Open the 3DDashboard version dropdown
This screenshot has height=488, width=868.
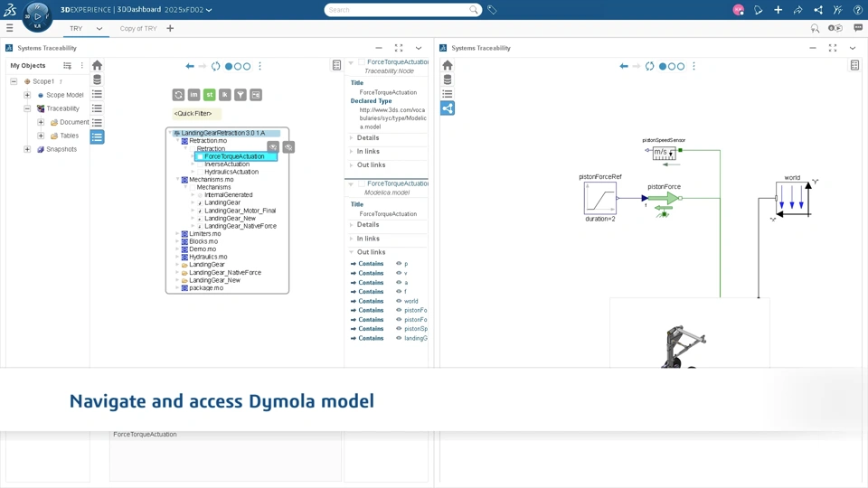[x=209, y=10]
